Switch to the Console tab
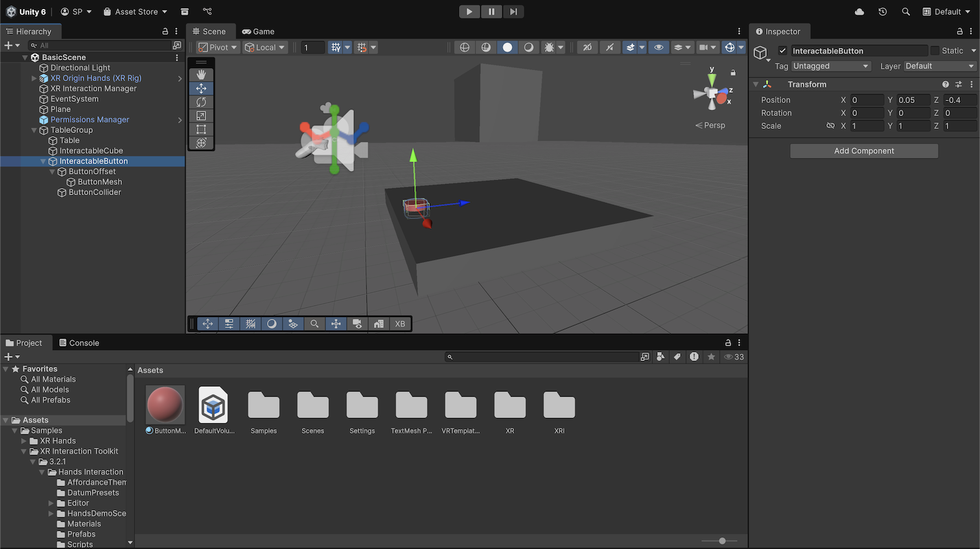Screen dimensions: 980x549 pos(78,343)
